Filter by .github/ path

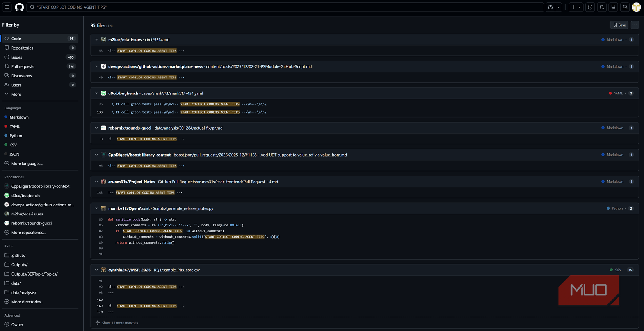click(40, 256)
